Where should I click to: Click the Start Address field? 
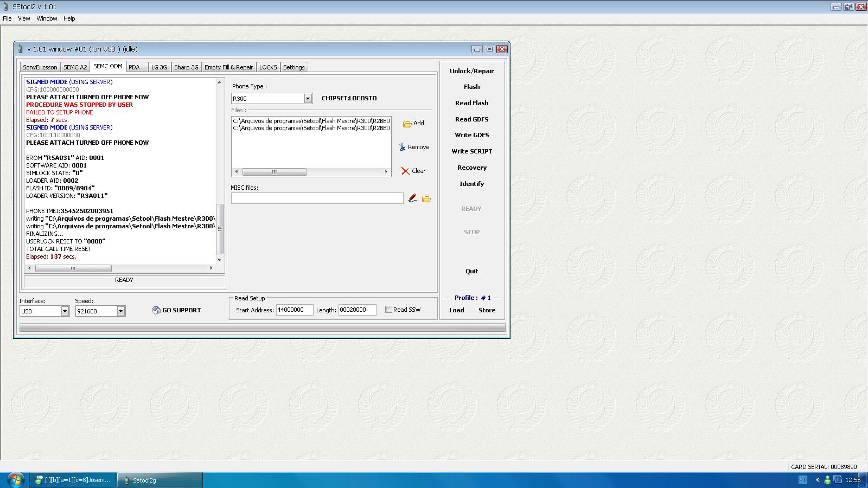[x=295, y=310]
